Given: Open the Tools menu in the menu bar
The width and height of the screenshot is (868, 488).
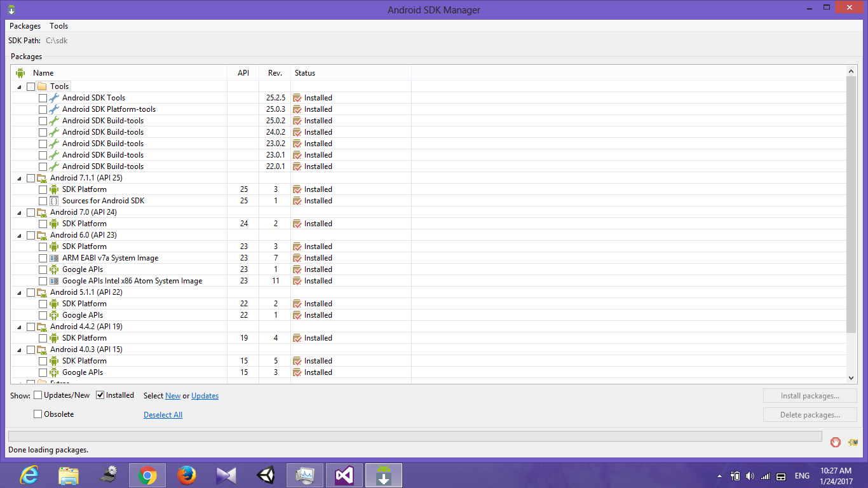Looking at the screenshot, I should (x=59, y=26).
